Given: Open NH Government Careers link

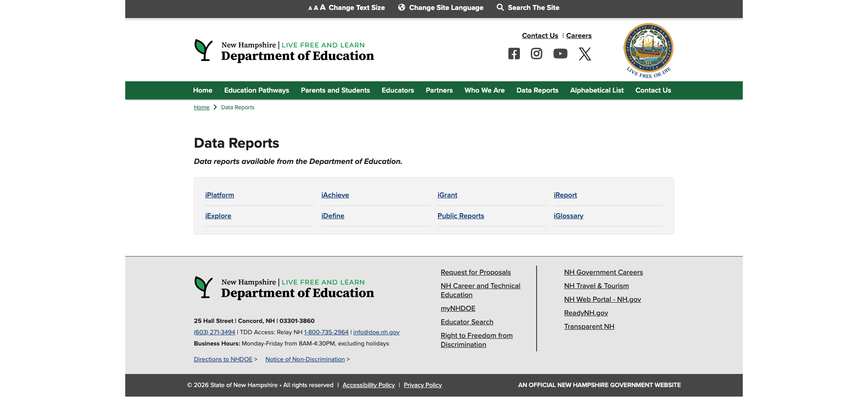Looking at the screenshot, I should click(604, 272).
